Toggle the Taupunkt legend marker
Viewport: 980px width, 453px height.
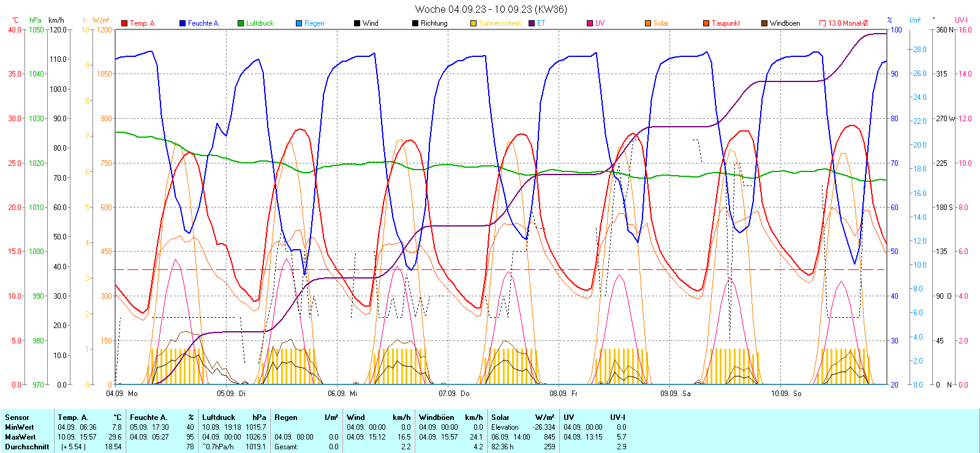click(706, 23)
